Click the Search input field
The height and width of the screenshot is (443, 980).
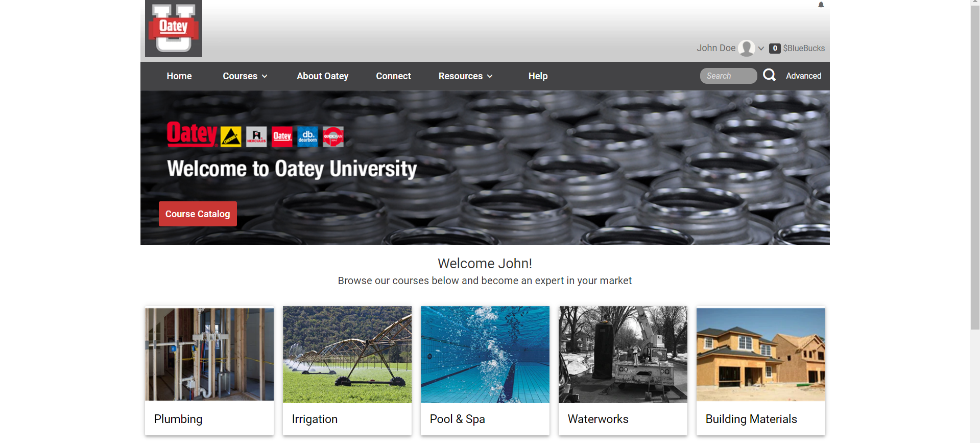[x=728, y=76]
